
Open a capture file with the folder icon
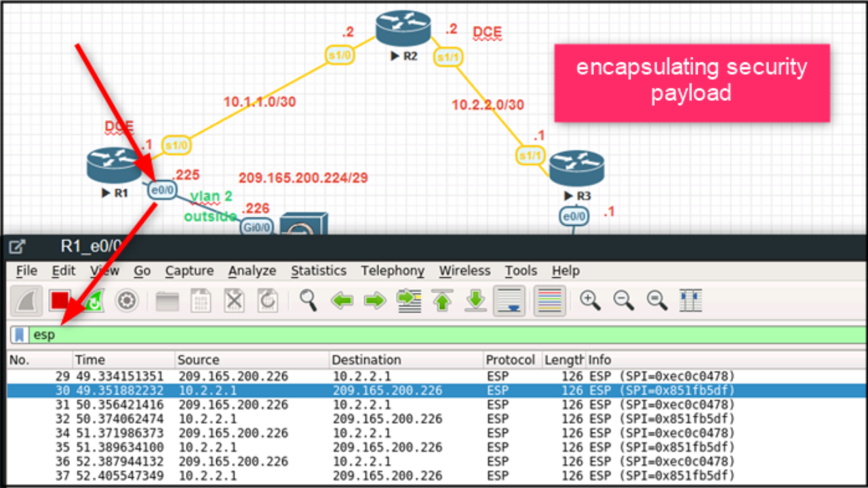pos(167,300)
